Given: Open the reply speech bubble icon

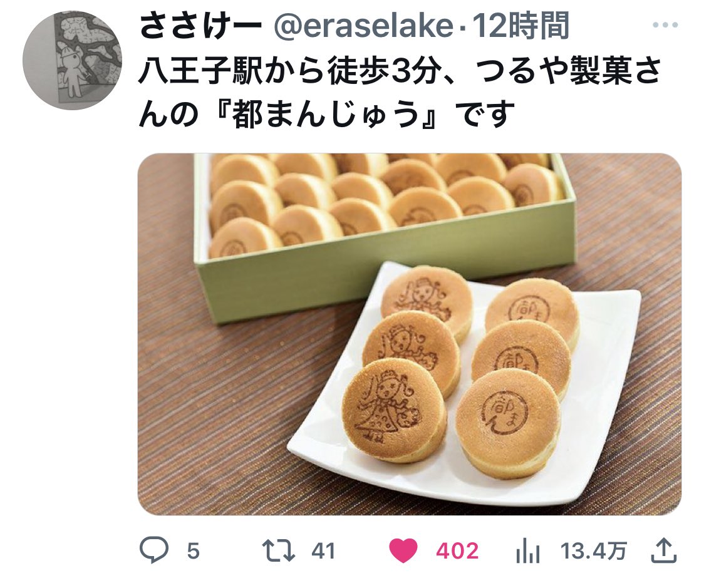Looking at the screenshot, I should [154, 550].
